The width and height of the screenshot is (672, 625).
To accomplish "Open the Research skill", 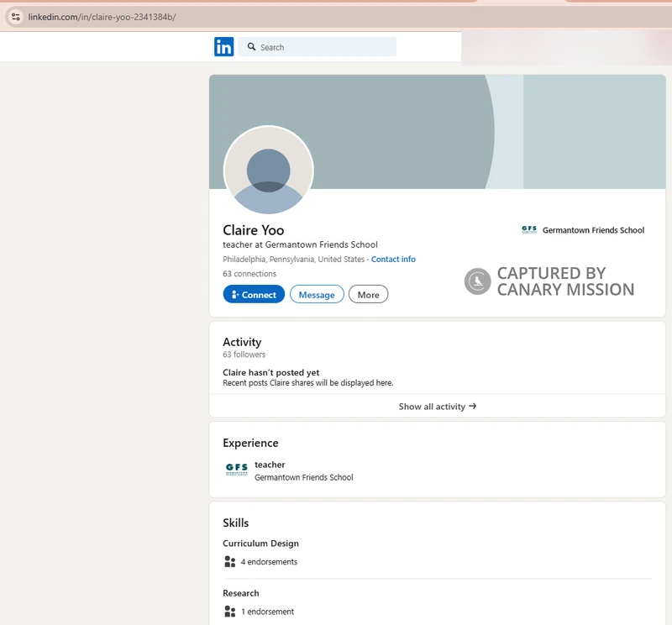I will (x=241, y=593).
